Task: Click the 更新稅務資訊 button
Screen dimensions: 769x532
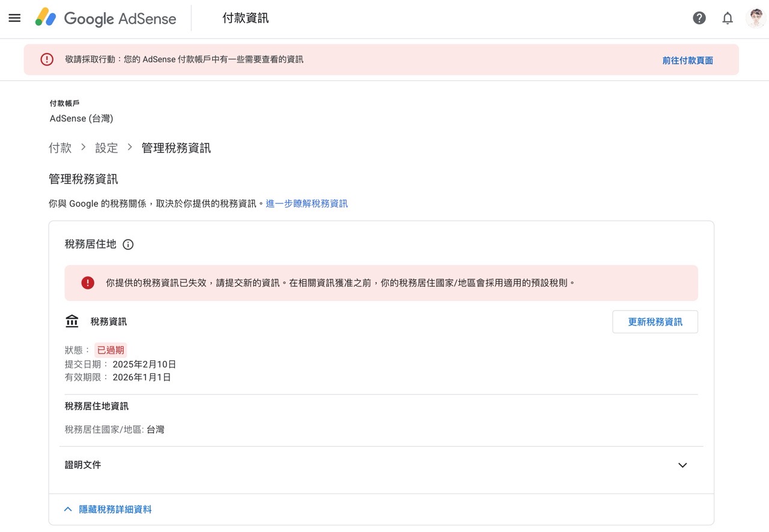Action: 655,322
